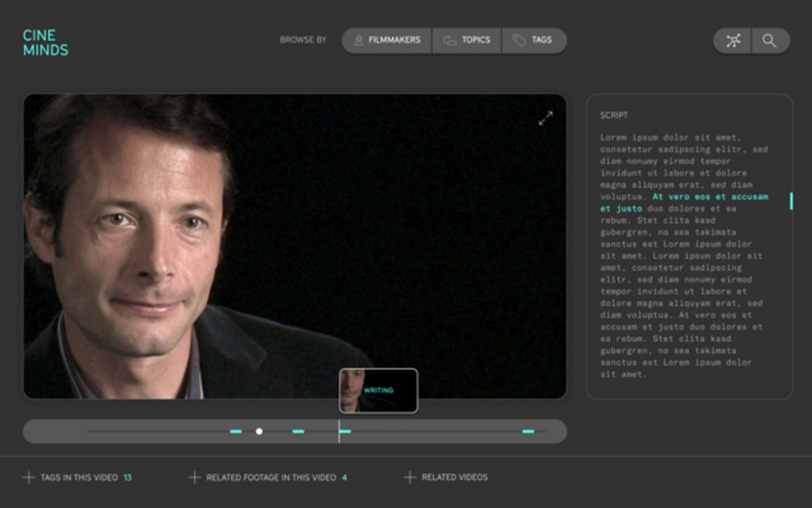
Task: Click the white playhead dot on timeline
Action: click(x=259, y=431)
